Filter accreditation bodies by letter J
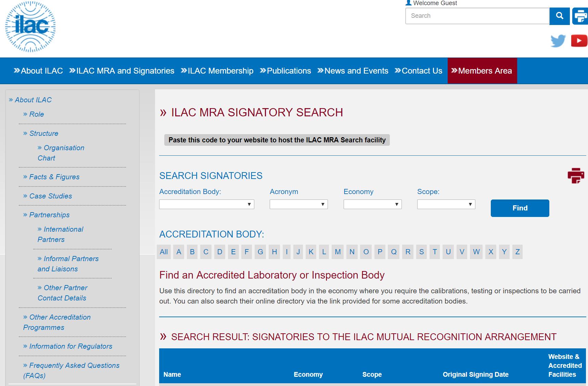The height and width of the screenshot is (386, 588). click(298, 252)
